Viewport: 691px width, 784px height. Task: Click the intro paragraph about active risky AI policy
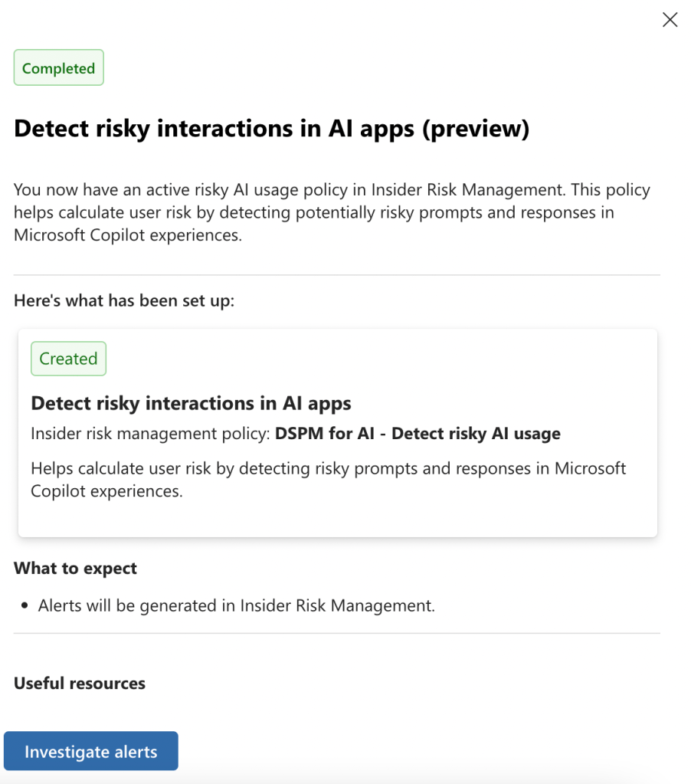(332, 212)
